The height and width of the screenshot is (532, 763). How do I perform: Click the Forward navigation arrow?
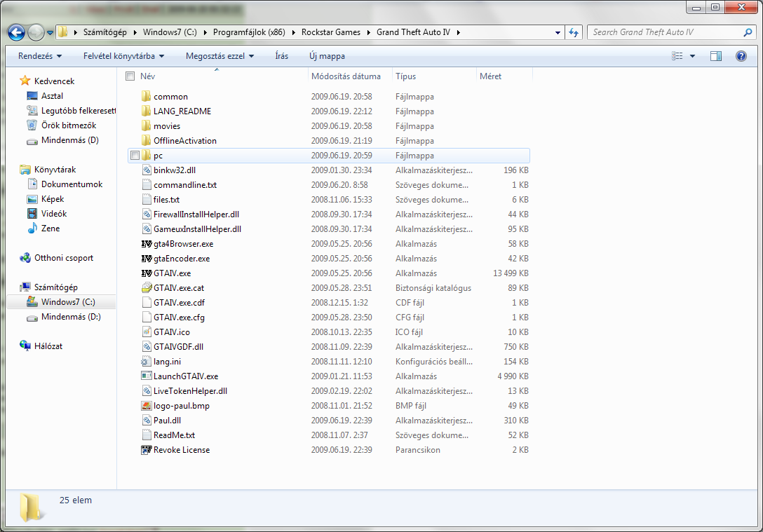36,32
